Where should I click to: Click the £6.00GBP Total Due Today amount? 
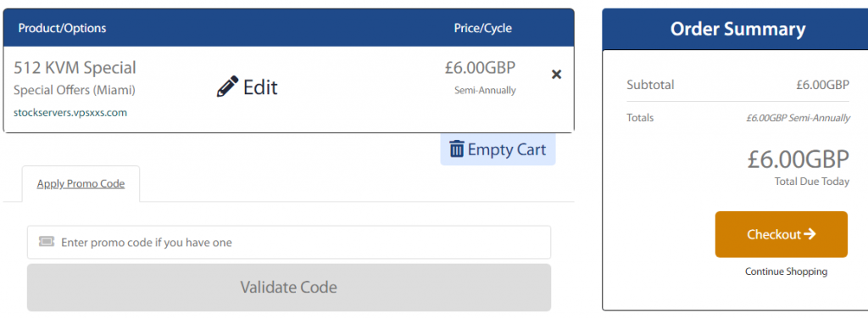798,159
